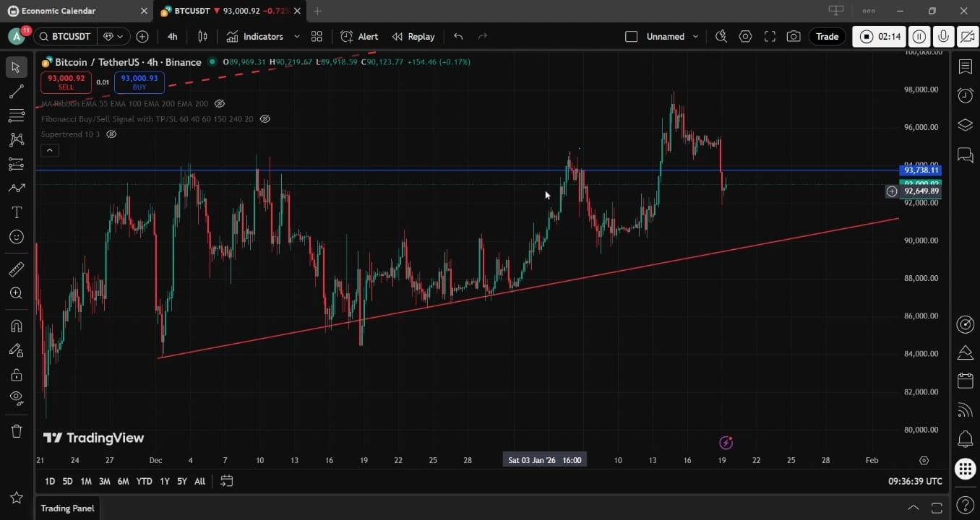This screenshot has width=980, height=520.
Task: Select the ruler measure tool
Action: coord(16,269)
